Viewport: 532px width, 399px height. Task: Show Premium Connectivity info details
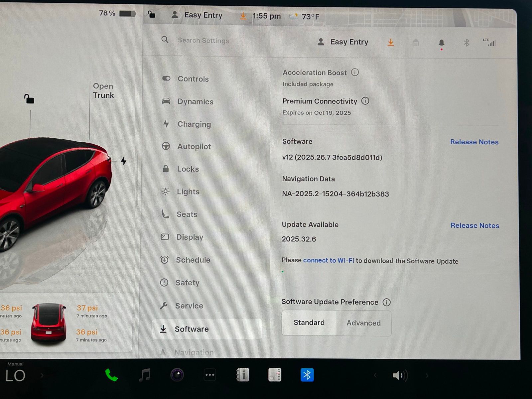pos(365,101)
